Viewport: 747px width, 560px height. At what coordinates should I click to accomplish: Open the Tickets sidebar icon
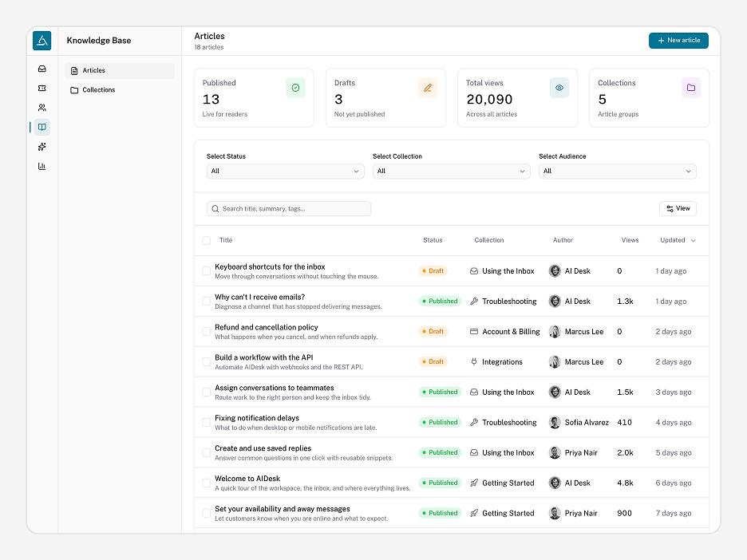(42, 88)
